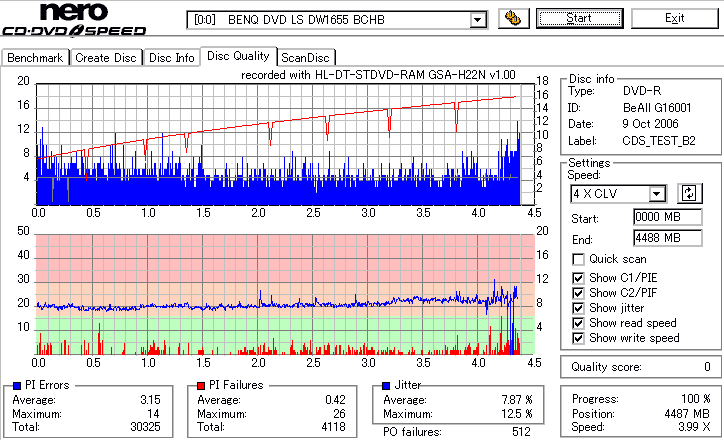The height and width of the screenshot is (441, 724).
Task: Uncheck Show write speed option
Action: 578,338
